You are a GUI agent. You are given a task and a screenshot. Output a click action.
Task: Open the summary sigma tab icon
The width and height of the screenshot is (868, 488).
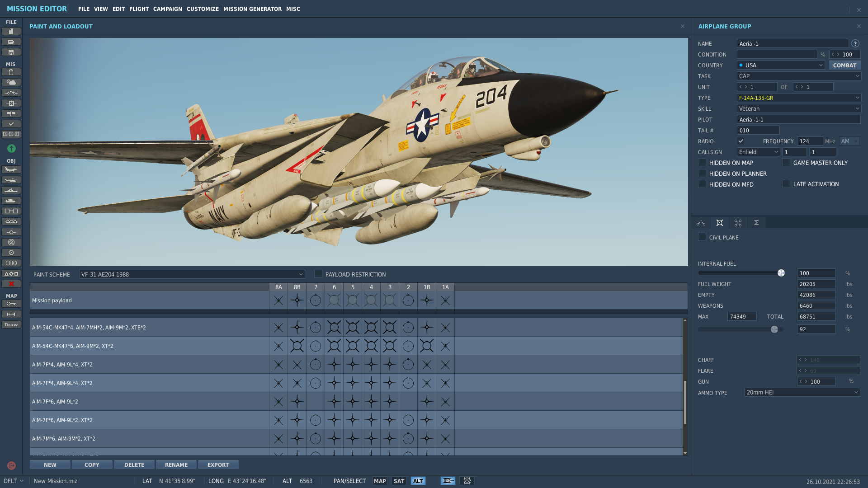pos(756,223)
